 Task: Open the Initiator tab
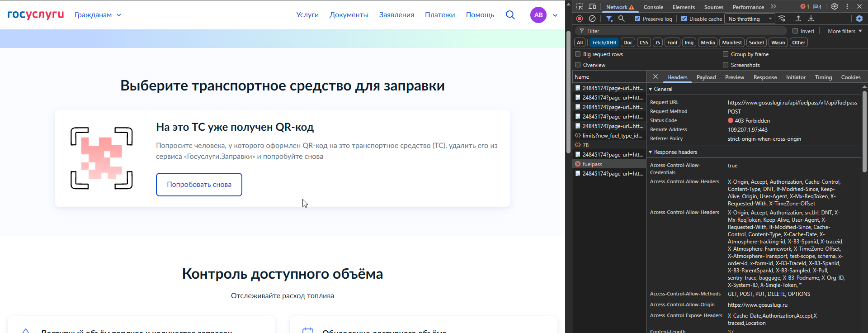point(796,77)
